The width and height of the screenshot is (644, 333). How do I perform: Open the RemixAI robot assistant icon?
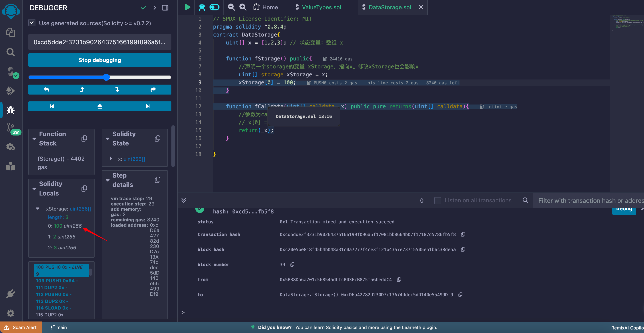coord(202,7)
